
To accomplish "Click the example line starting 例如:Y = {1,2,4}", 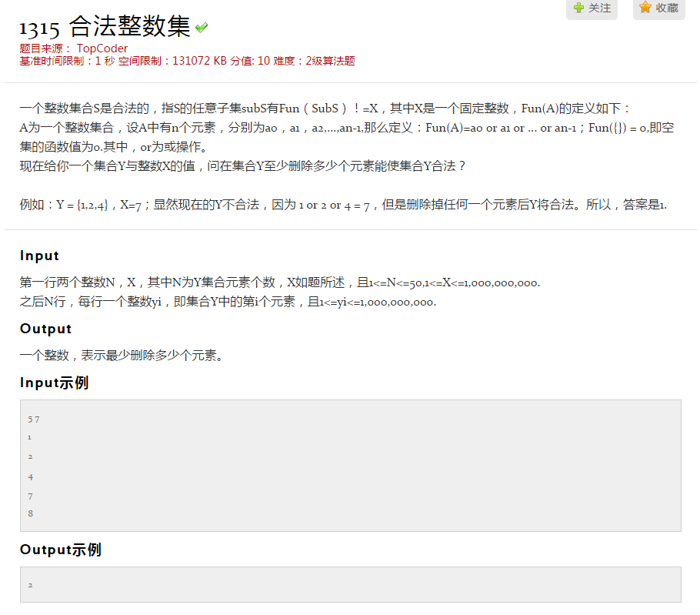I will tap(343, 205).
